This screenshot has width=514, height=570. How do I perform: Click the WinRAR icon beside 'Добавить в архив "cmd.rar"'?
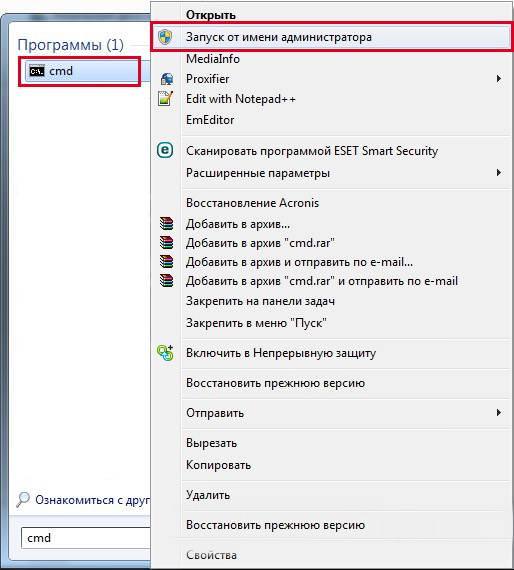166,242
